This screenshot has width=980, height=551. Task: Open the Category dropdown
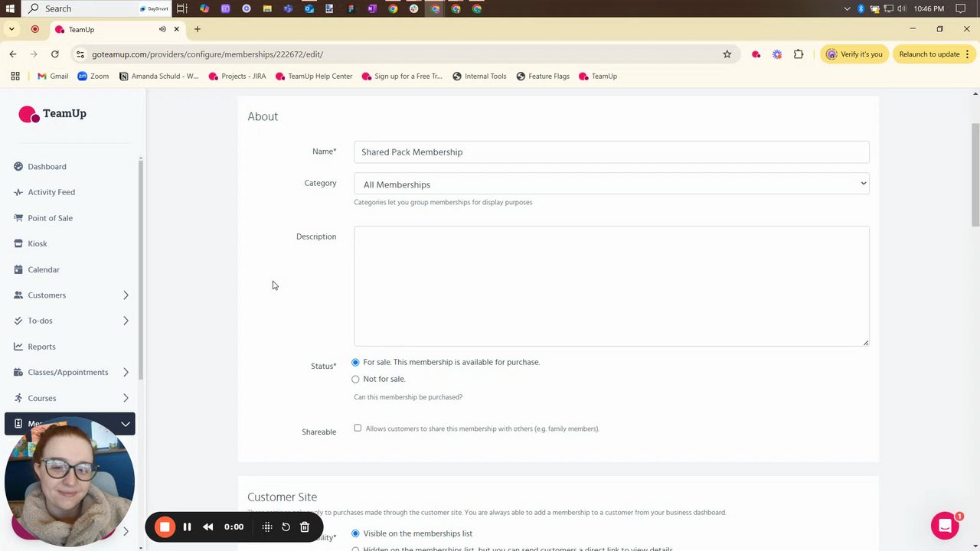click(x=611, y=184)
